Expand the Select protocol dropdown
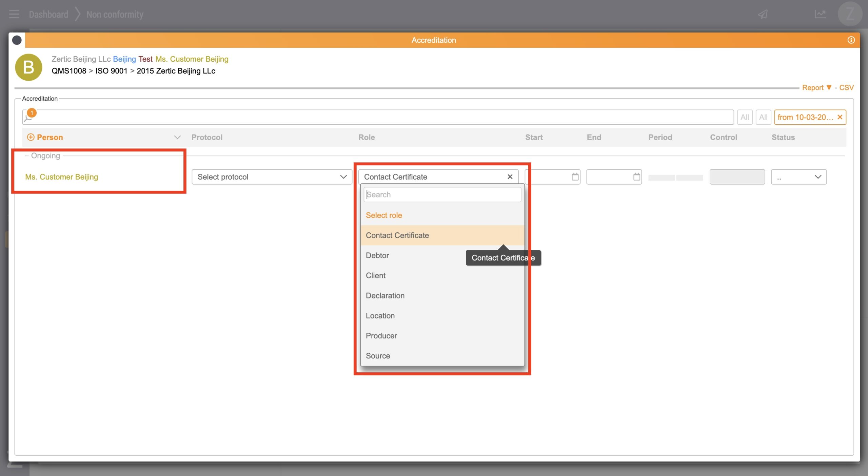Image resolution: width=868 pixels, height=476 pixels. [272, 177]
